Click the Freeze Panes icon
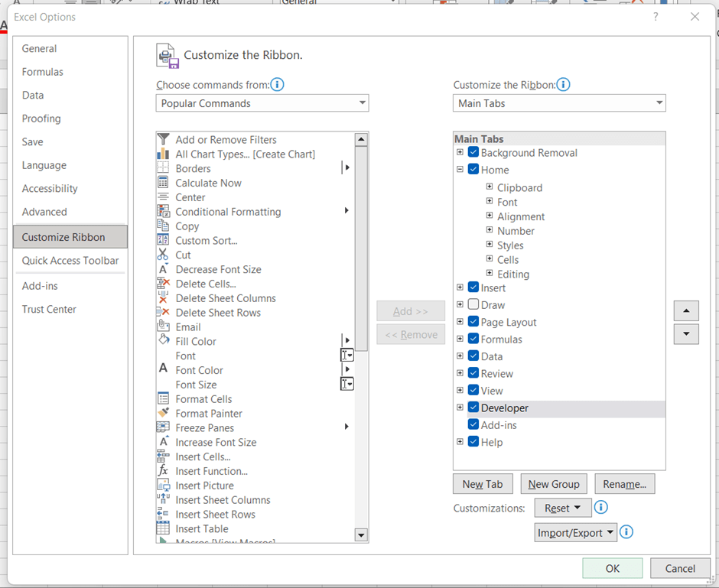 [x=163, y=427]
